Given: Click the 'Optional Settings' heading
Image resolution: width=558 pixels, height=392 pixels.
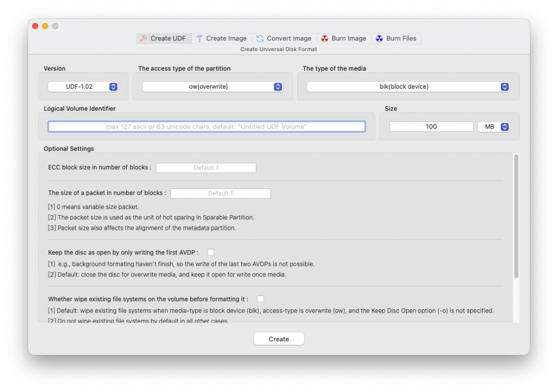Looking at the screenshot, I should (x=69, y=149).
